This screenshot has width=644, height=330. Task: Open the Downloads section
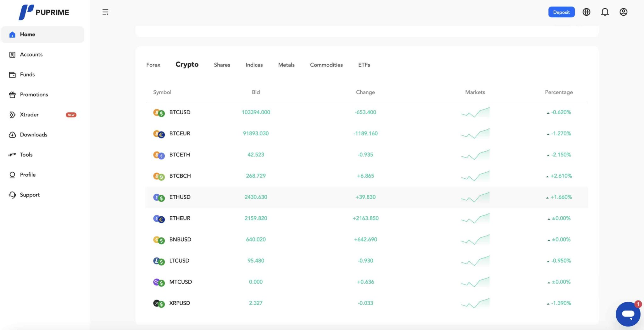[33, 135]
